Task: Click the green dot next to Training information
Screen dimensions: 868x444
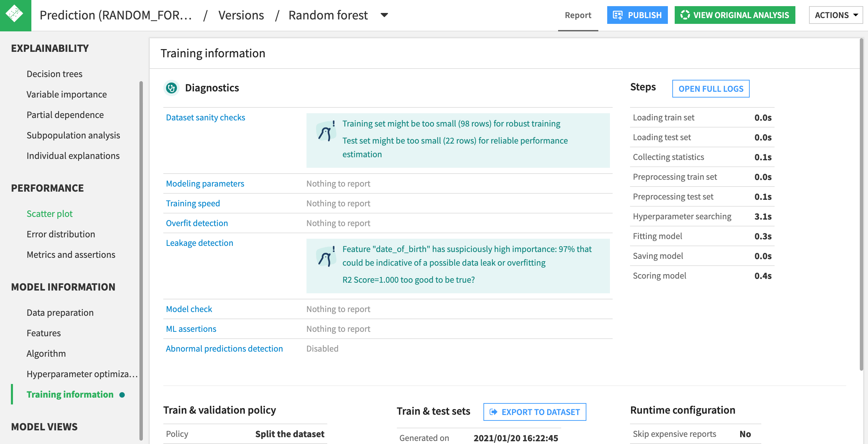Action: pos(122,395)
